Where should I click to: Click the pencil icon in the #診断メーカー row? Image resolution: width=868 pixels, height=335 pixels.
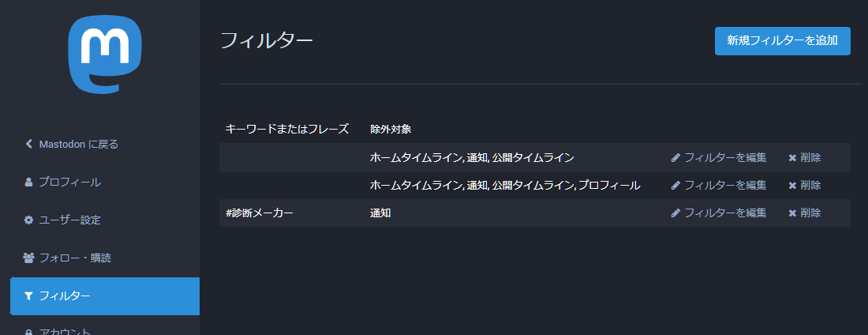[x=675, y=213]
